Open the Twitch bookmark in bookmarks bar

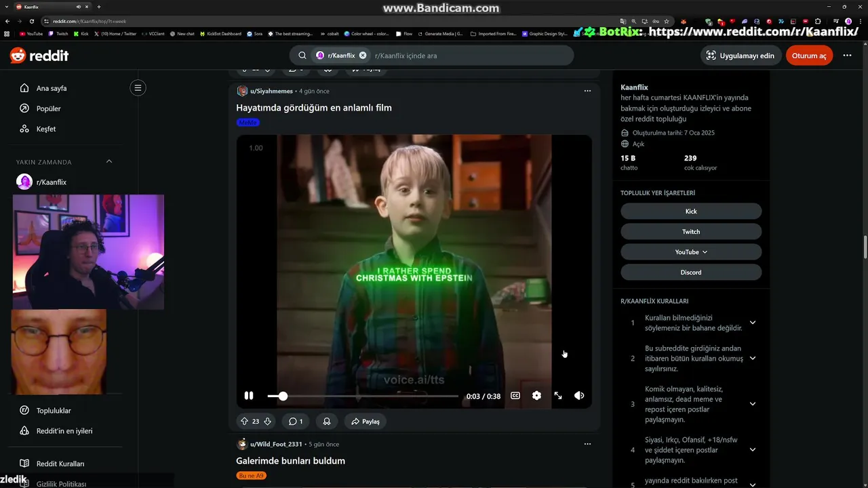coord(58,33)
